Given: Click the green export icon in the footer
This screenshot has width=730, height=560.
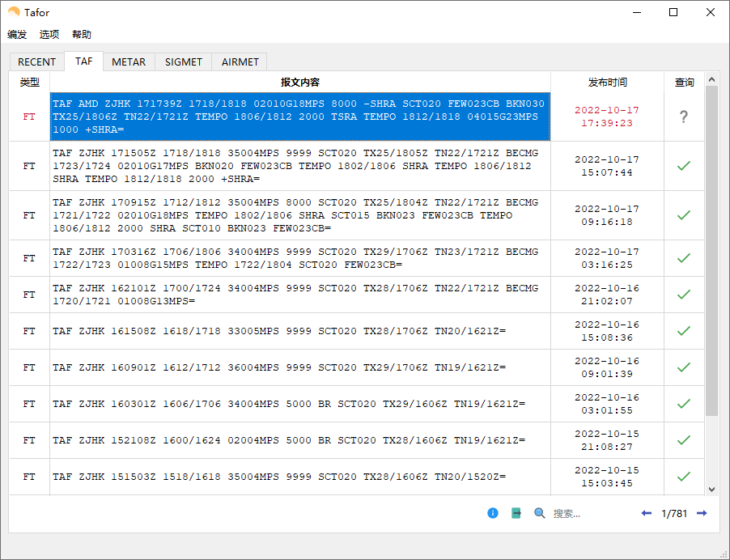Looking at the screenshot, I should [x=516, y=513].
